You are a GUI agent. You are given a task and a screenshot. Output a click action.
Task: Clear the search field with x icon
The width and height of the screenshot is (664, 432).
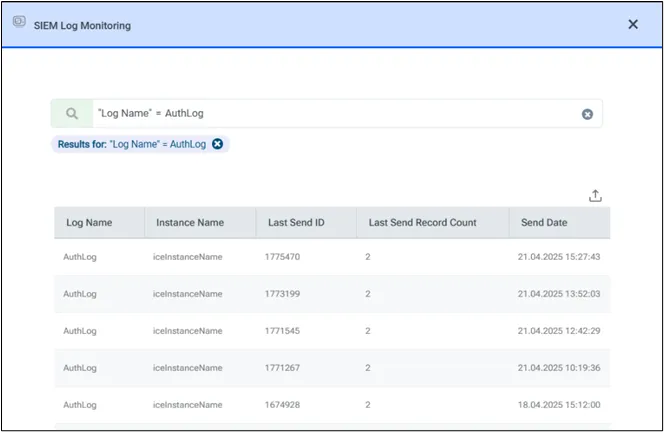tap(587, 114)
